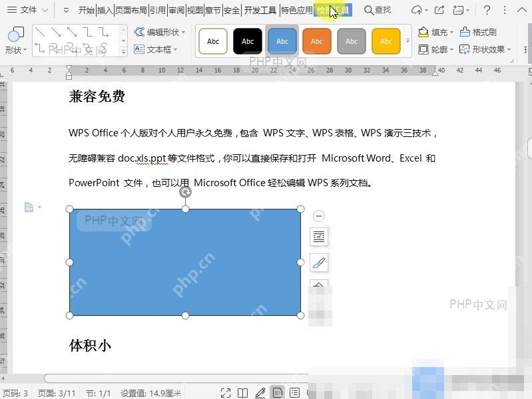The height and width of the screenshot is (399, 532).
Task: Apply the blue Abc shape style
Action: 282,41
